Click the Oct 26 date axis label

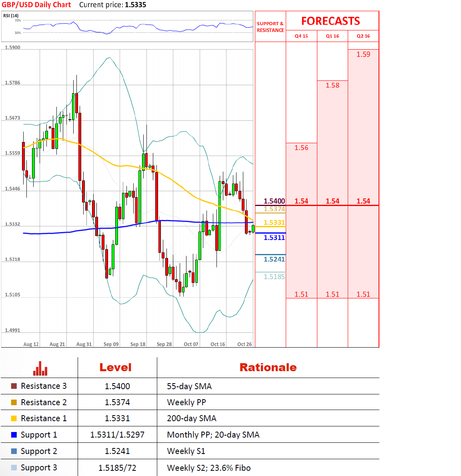[245, 344]
